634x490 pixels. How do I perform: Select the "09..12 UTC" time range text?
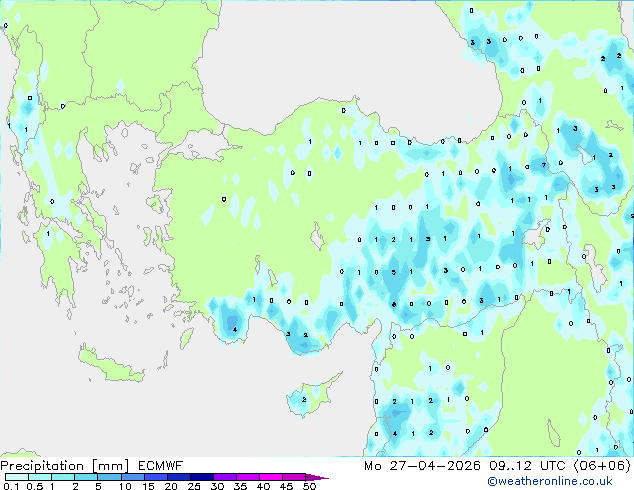(x=527, y=466)
